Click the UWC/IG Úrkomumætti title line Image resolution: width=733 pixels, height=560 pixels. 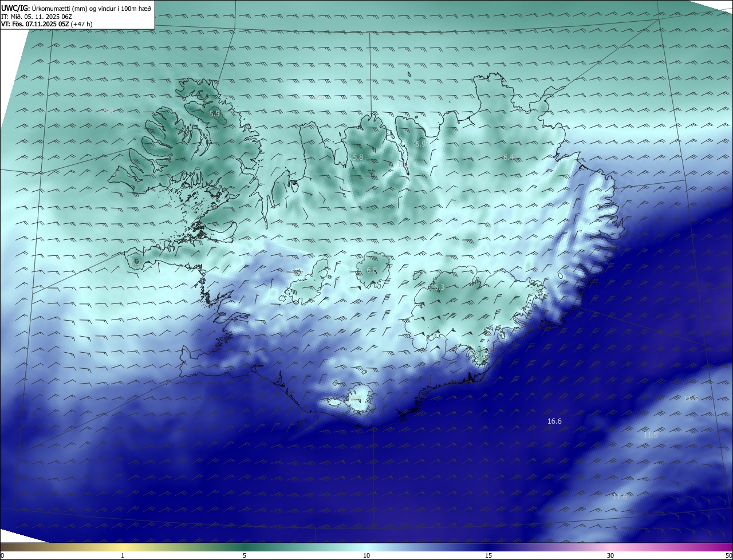pyautogui.click(x=76, y=8)
